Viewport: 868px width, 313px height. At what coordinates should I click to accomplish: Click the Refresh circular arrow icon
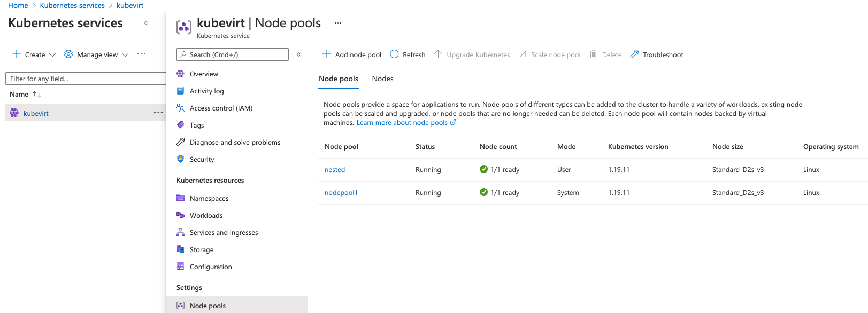tap(394, 54)
